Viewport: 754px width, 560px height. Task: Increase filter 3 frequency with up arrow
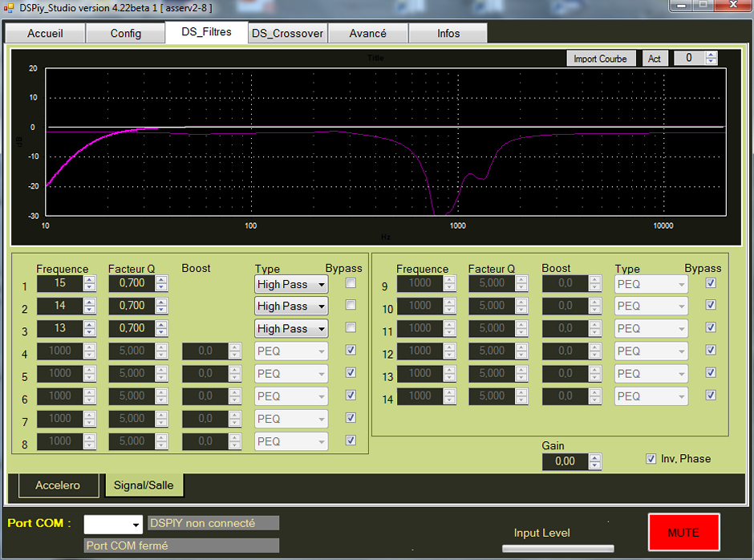[90, 325]
